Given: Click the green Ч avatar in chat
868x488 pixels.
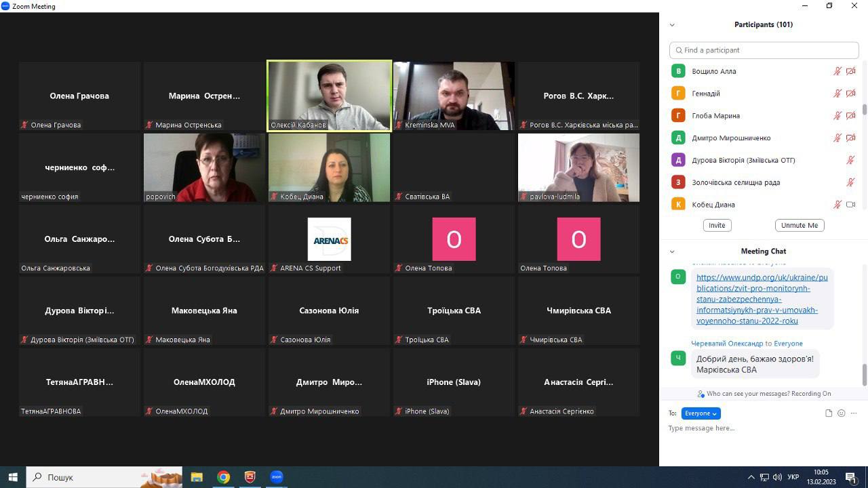Looking at the screenshot, I should 678,358.
